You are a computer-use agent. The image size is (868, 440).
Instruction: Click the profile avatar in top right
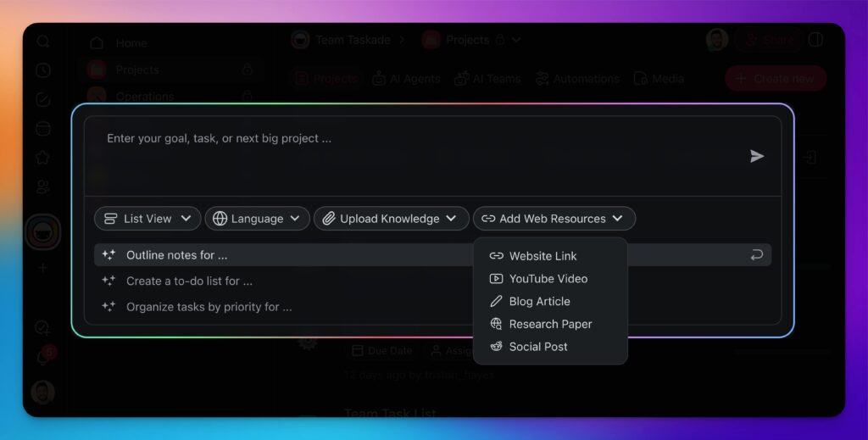[717, 40]
